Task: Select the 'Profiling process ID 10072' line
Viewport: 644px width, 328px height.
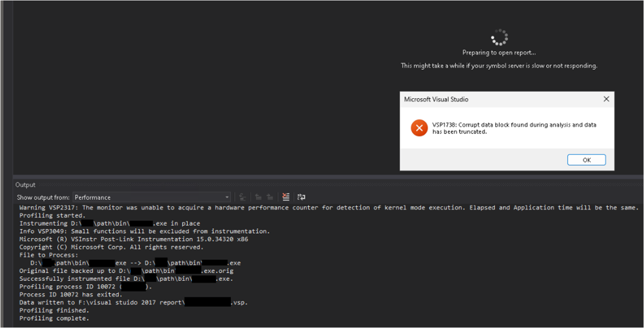Action: [86, 287]
